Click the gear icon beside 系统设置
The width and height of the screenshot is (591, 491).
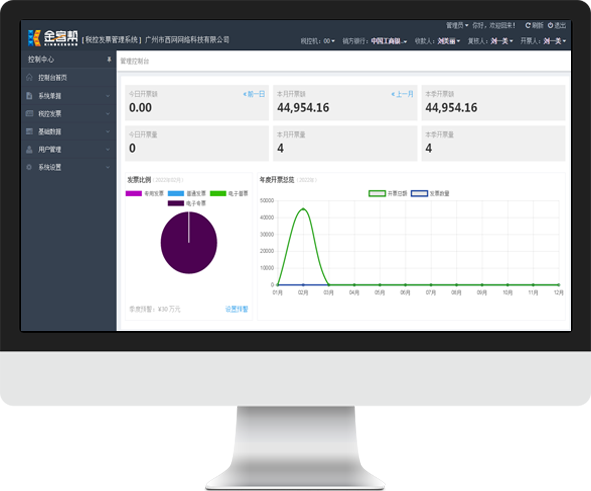[29, 167]
